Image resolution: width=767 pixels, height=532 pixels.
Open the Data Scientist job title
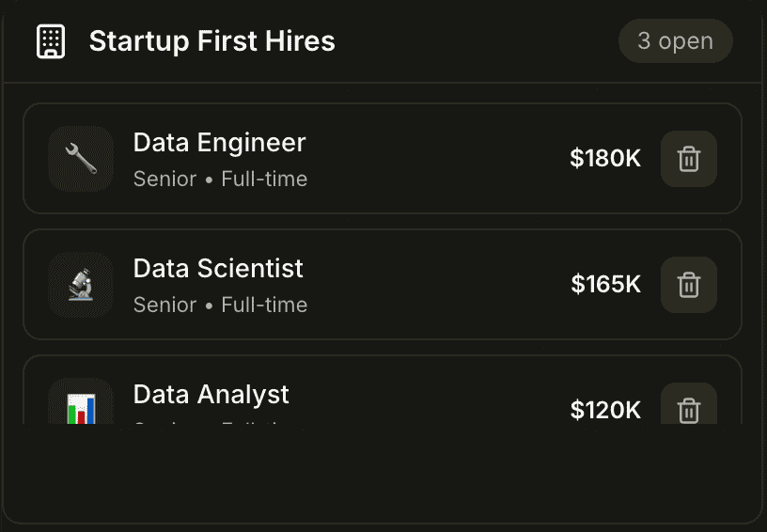click(x=218, y=269)
